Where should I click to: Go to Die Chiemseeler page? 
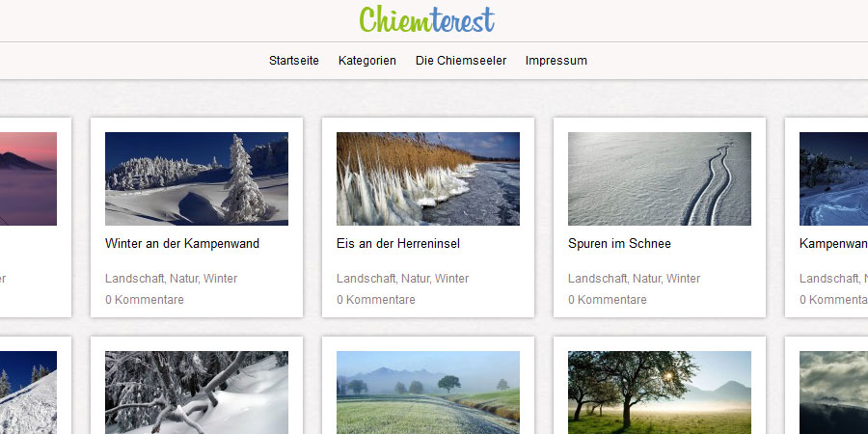pyautogui.click(x=461, y=61)
